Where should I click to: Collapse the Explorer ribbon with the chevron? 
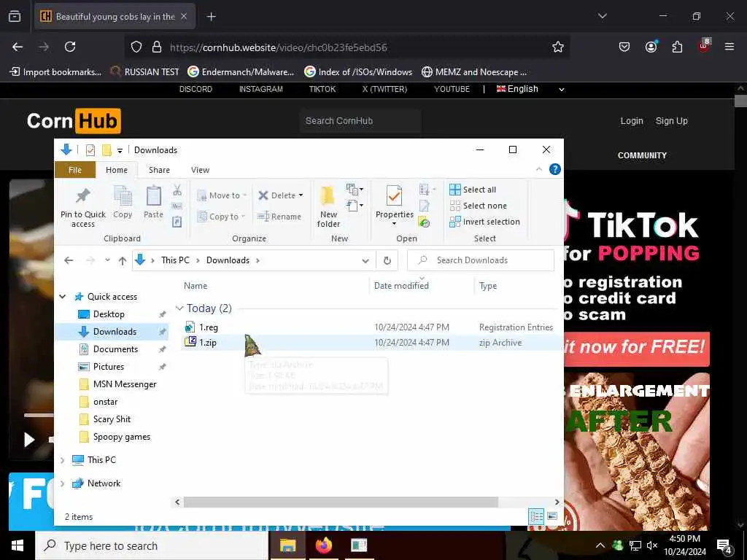click(x=539, y=169)
